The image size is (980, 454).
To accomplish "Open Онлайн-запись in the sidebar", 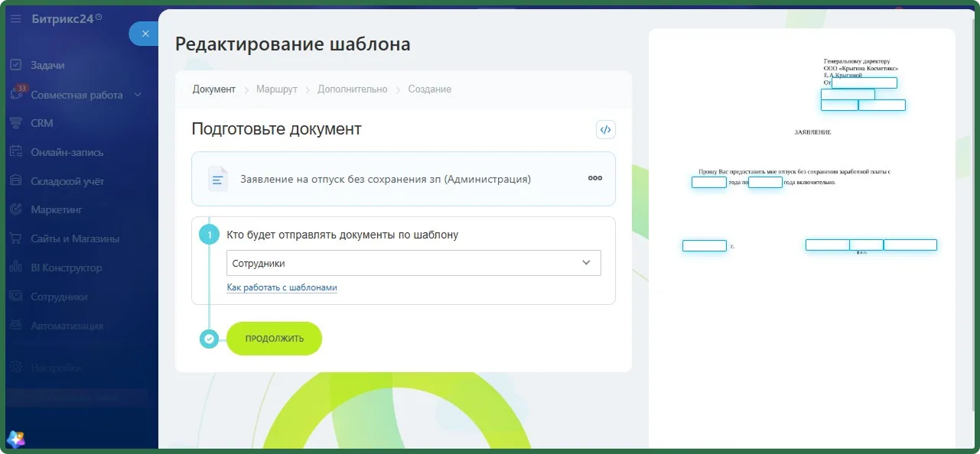I will pyautogui.click(x=67, y=152).
